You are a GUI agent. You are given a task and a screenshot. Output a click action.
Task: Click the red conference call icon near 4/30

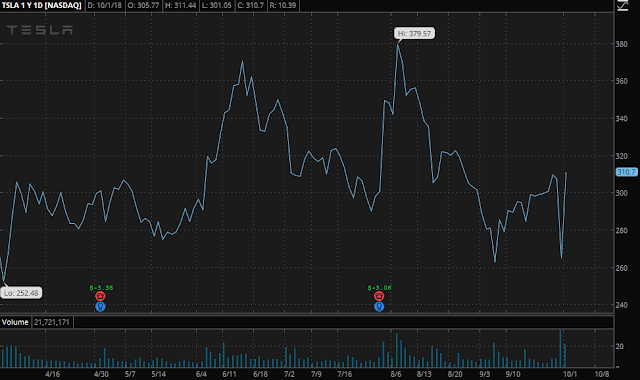click(x=100, y=296)
